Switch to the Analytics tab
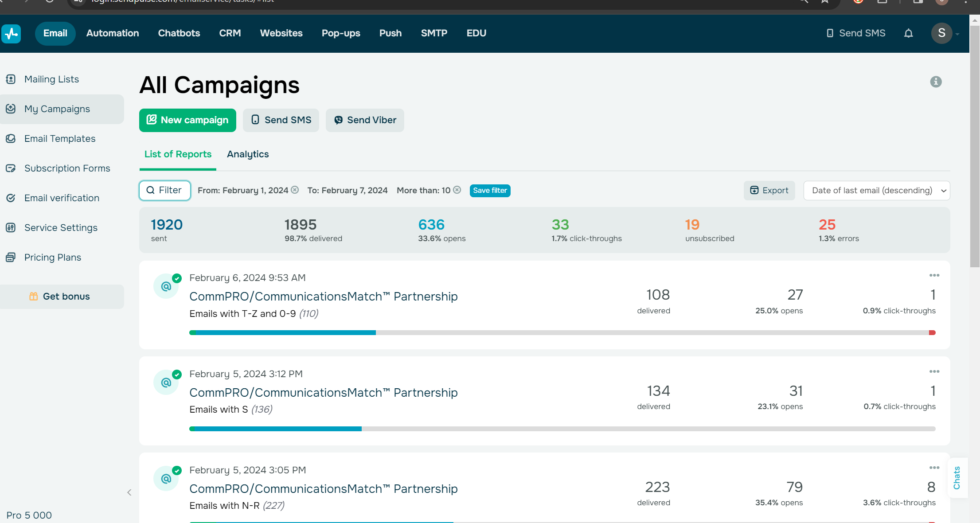Screen dimensions: 980x523 [x=248, y=154]
